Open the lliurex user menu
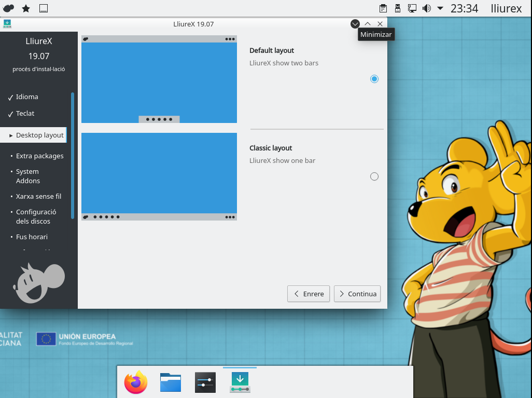This screenshot has width=532, height=398. [506, 8]
